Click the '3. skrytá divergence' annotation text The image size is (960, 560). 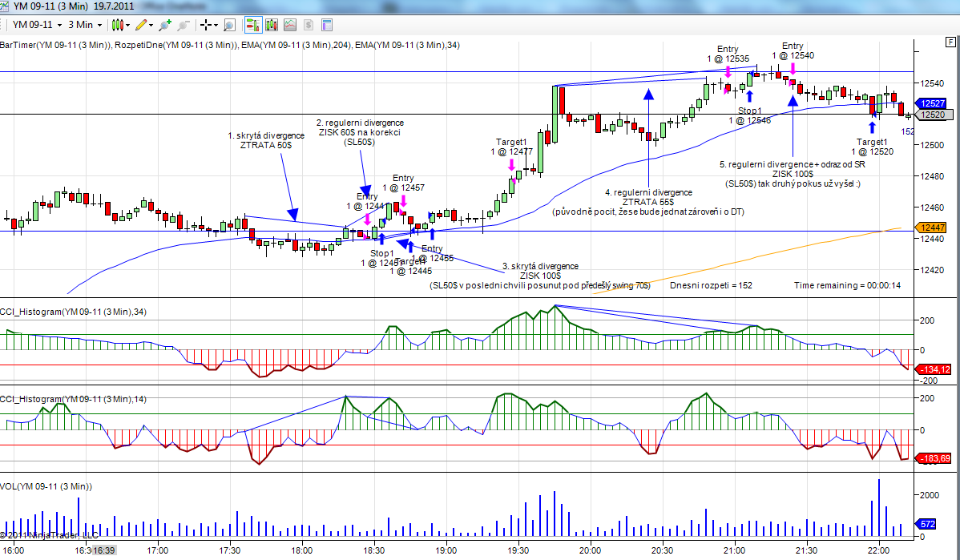[x=540, y=266]
